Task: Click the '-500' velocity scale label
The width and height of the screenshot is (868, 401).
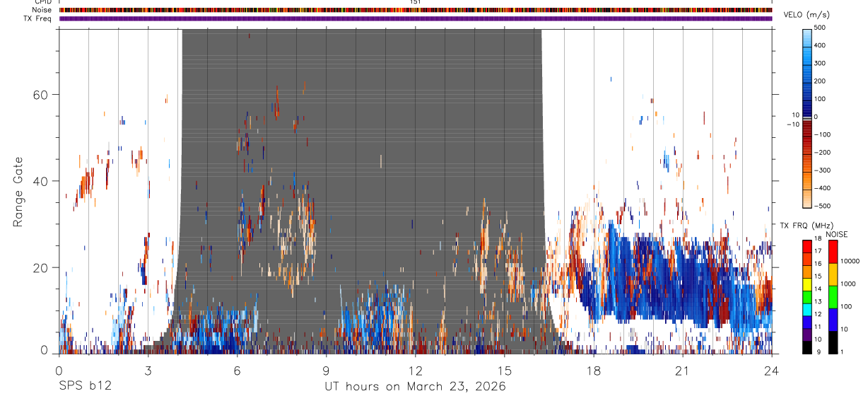Action: [823, 206]
